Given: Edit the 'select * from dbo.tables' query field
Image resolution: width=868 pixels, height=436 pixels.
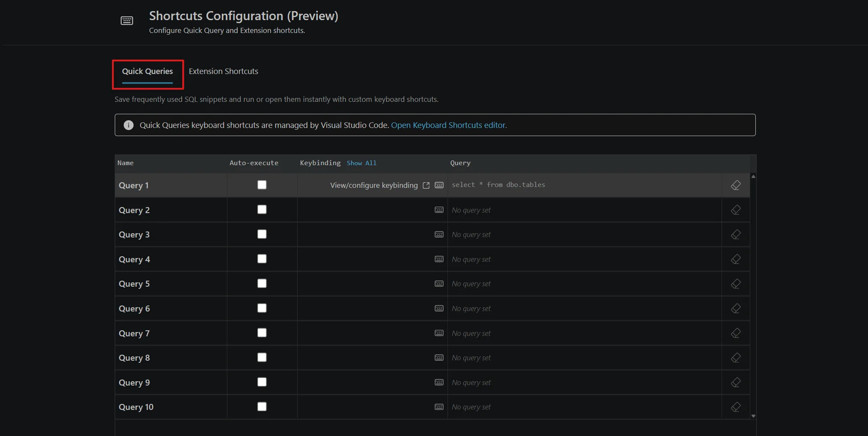Looking at the screenshot, I should point(585,185).
